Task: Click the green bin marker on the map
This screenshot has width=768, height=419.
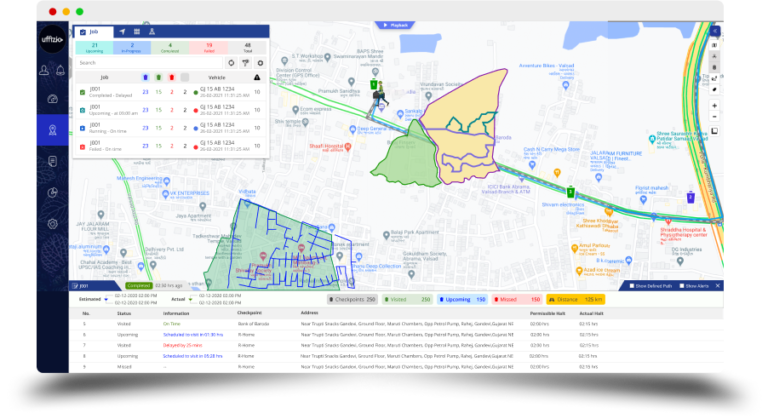Action: (x=571, y=192)
